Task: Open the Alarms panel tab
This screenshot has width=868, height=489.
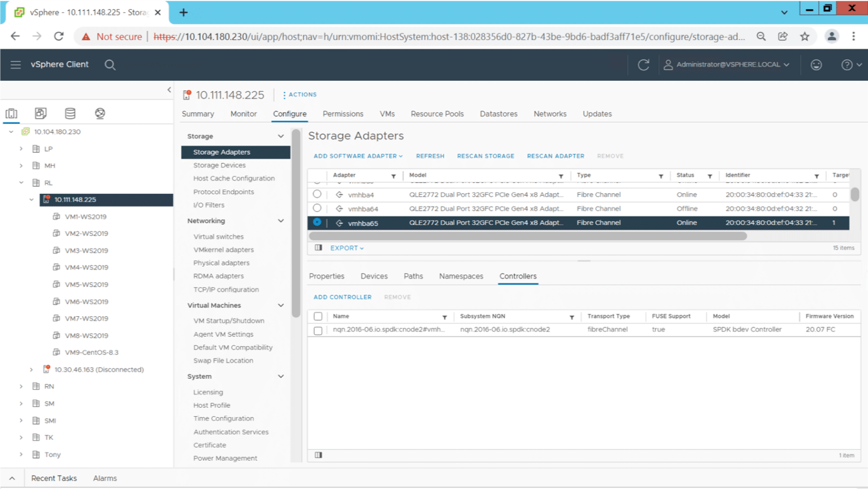Action: [x=105, y=478]
